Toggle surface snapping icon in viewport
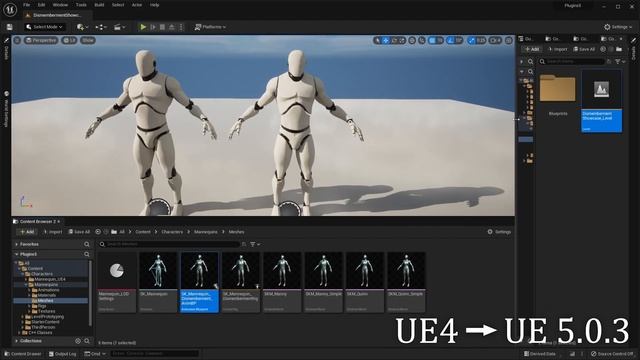Image resolution: width=640 pixels, height=360 pixels. 422,40
